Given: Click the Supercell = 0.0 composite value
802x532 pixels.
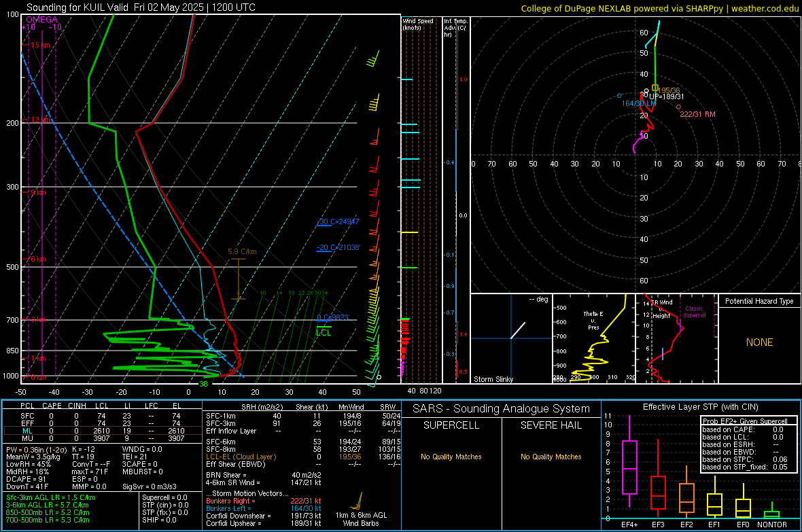Looking at the screenshot, I should pyautogui.click(x=164, y=497).
